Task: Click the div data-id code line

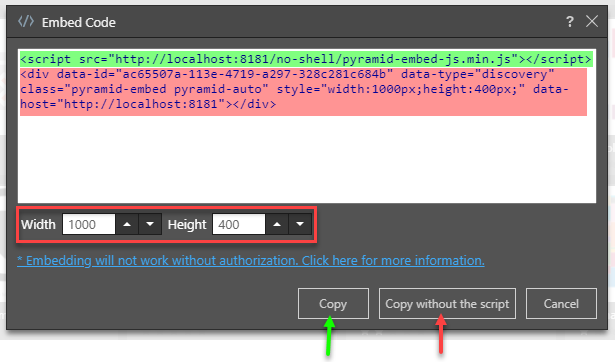Action: pyautogui.click(x=287, y=74)
